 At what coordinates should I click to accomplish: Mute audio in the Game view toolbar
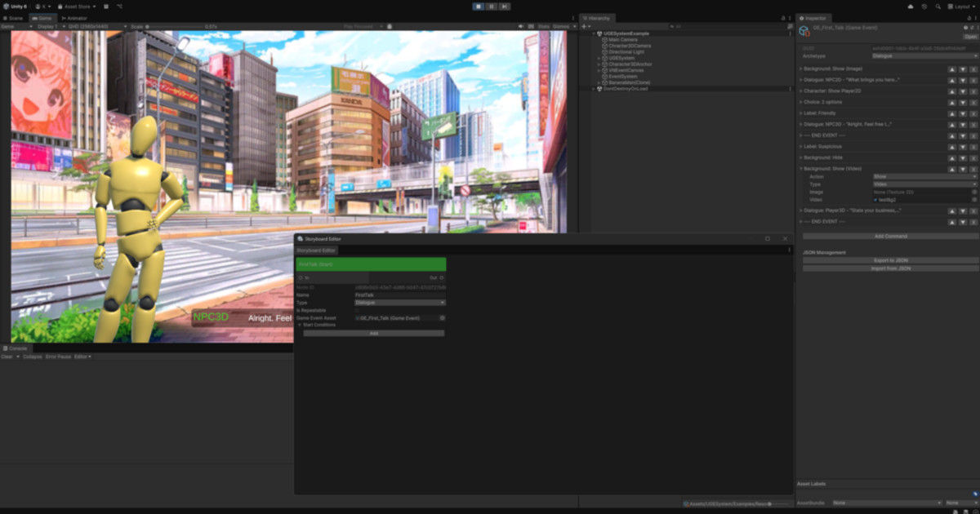(520, 26)
